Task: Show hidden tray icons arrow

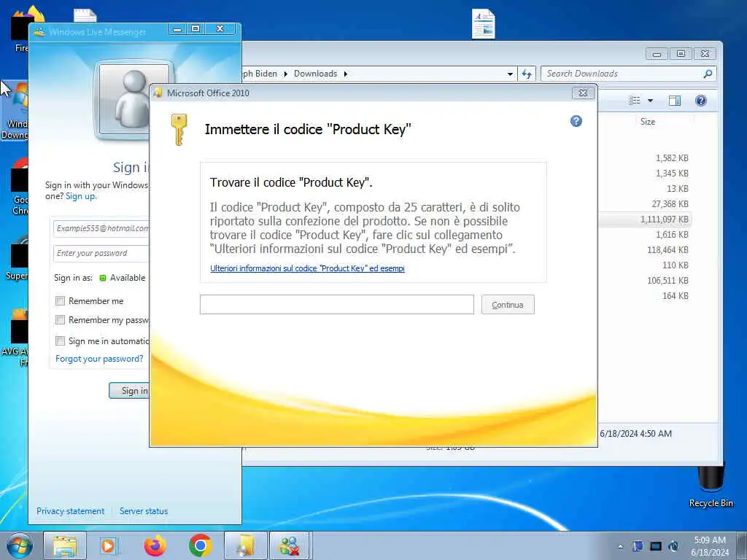Action: [620, 546]
